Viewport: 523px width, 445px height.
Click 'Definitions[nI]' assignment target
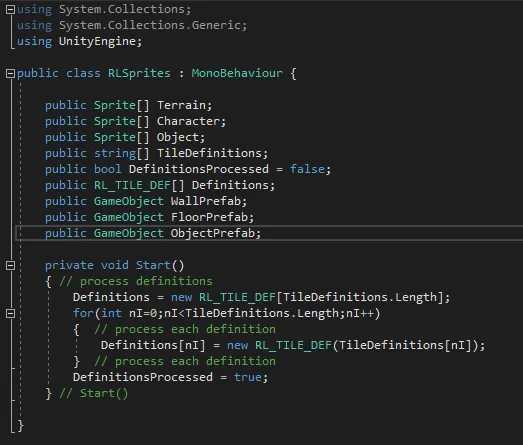153,346
